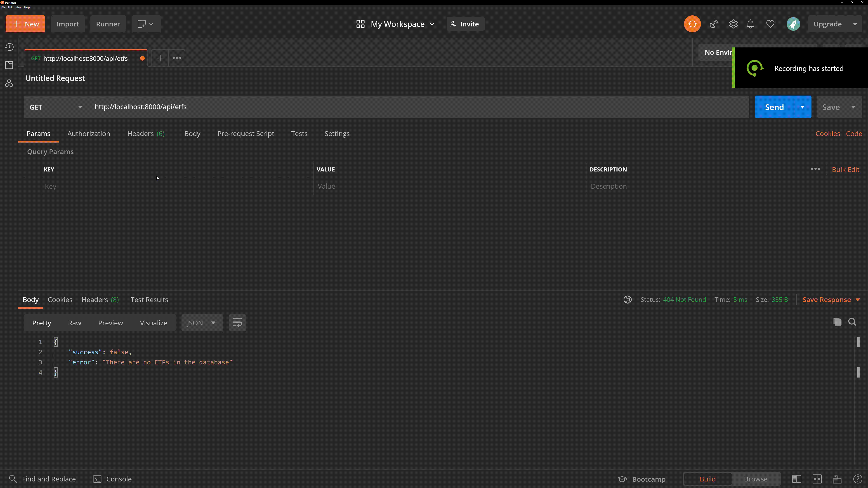Open the response Headers tab
The height and width of the screenshot is (488, 868).
[100, 300]
